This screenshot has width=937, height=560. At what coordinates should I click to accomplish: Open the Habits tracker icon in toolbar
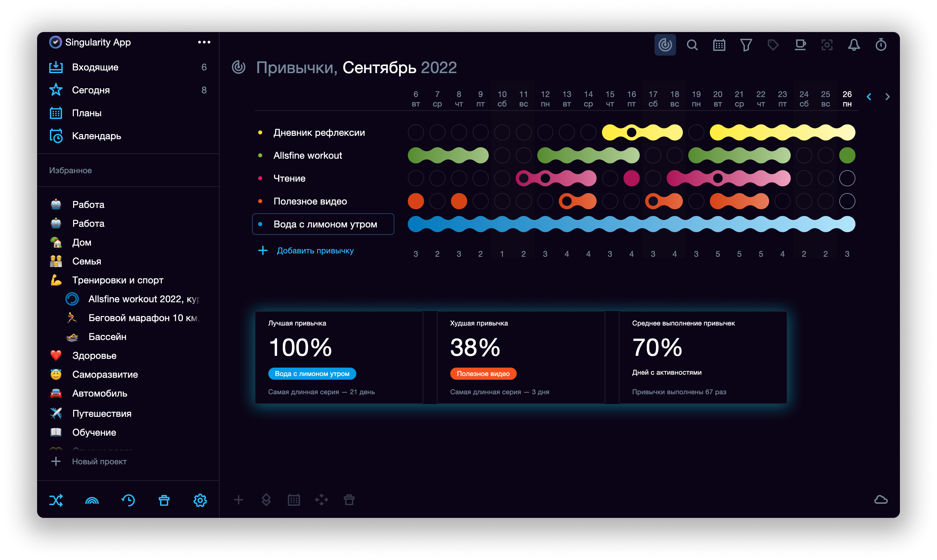point(665,45)
